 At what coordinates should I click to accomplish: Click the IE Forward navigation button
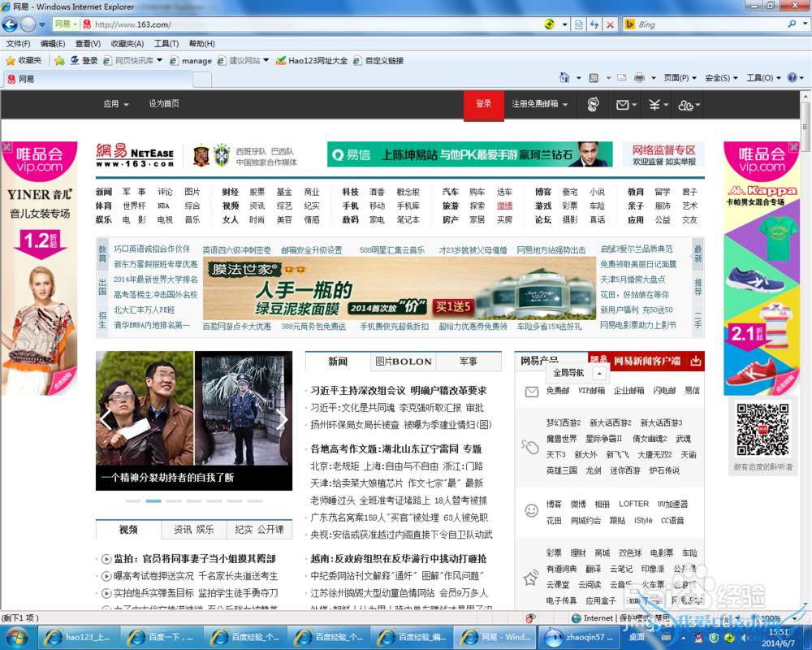[x=28, y=24]
